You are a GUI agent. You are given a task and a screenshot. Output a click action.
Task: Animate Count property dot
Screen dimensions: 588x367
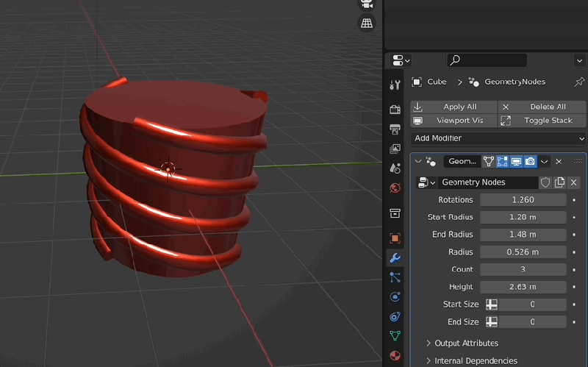(574, 269)
